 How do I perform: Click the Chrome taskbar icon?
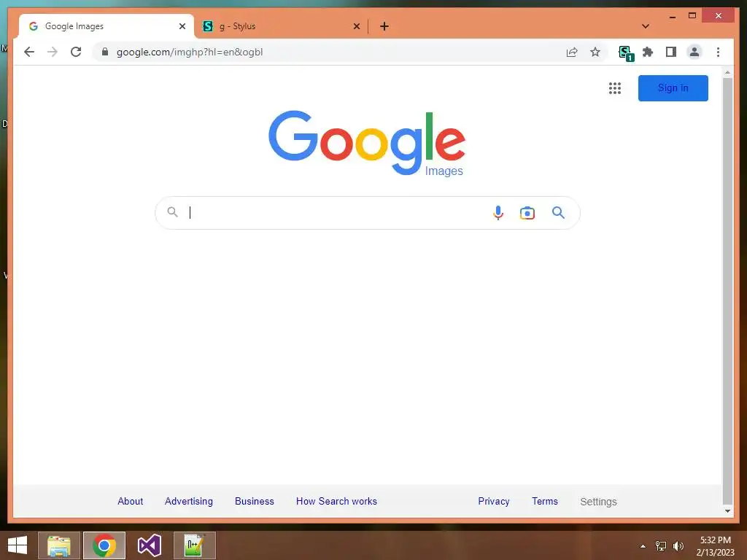tap(104, 545)
